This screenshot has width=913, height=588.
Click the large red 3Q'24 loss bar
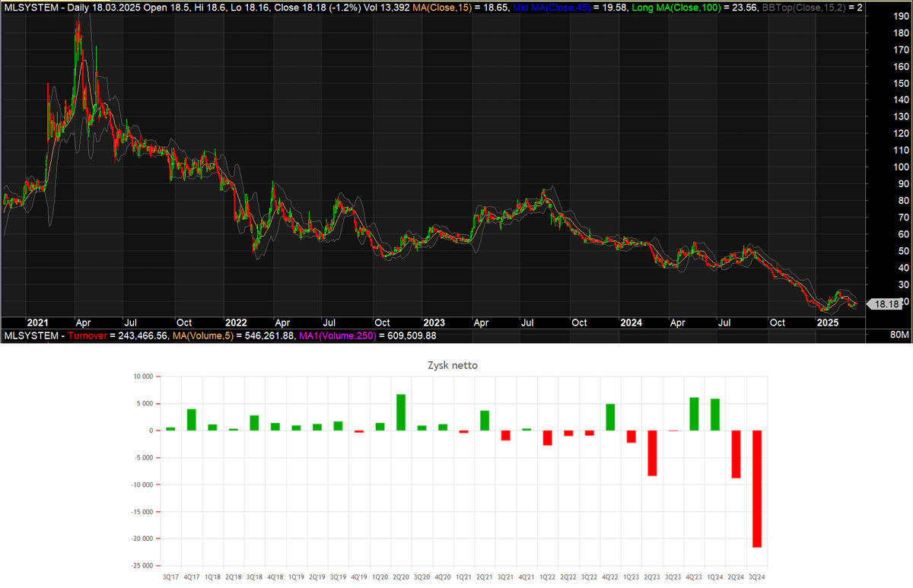[756, 489]
